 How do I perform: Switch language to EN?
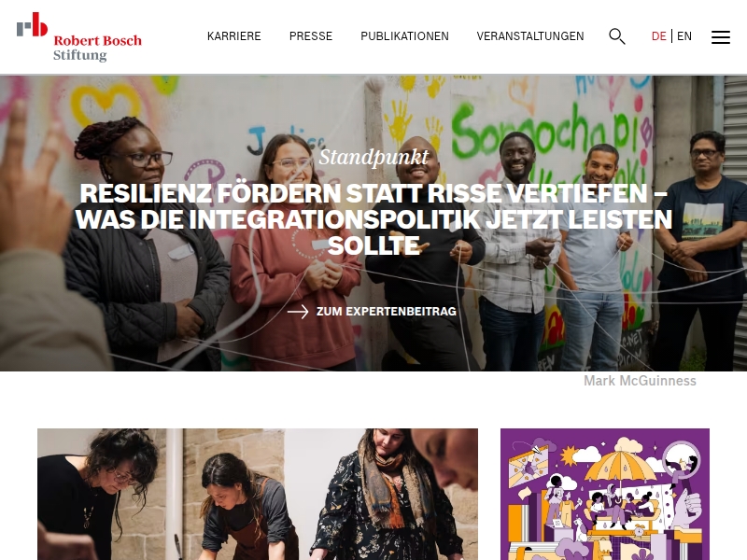[684, 36]
